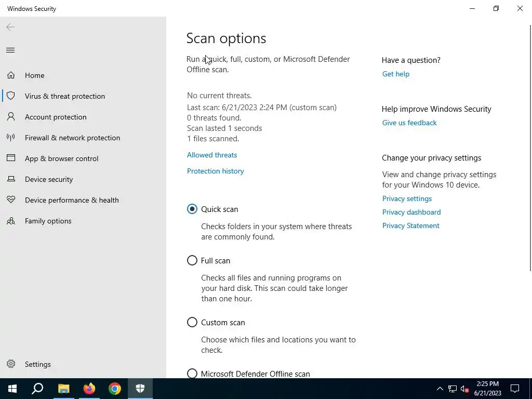Go back using the back arrow
Viewport: 532px width, 399px height.
[x=10, y=27]
